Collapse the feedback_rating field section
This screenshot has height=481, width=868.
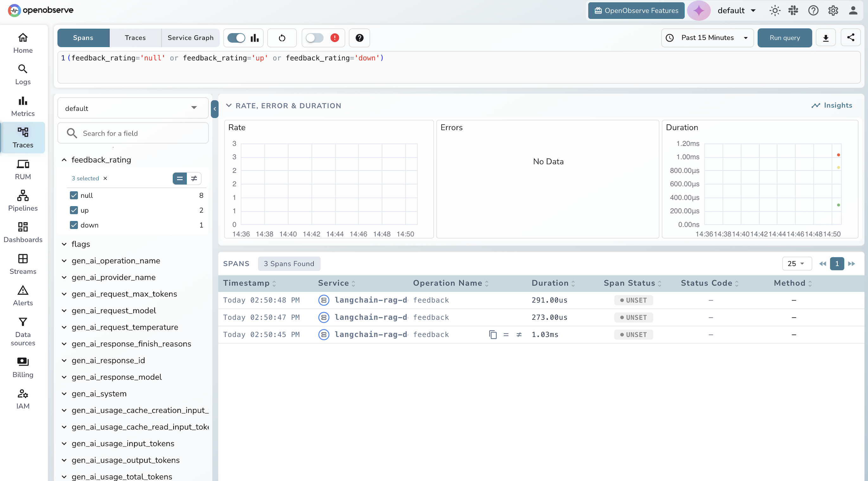(64, 160)
